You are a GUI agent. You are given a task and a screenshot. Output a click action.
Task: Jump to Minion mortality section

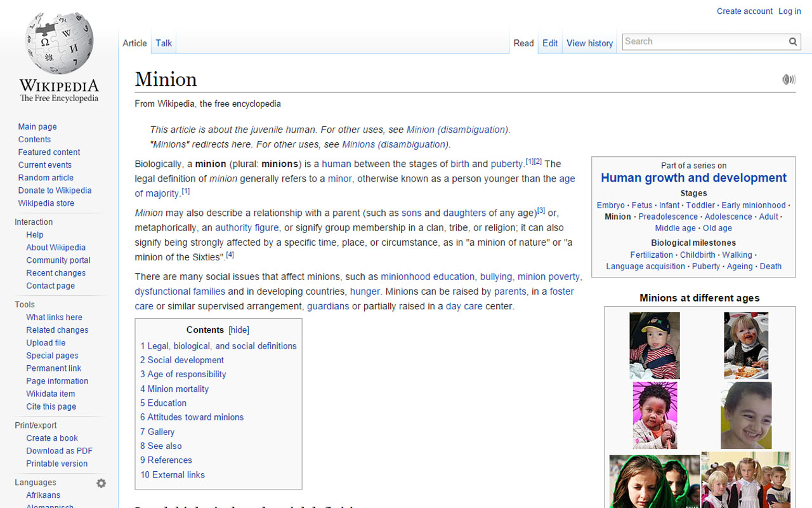tap(174, 389)
